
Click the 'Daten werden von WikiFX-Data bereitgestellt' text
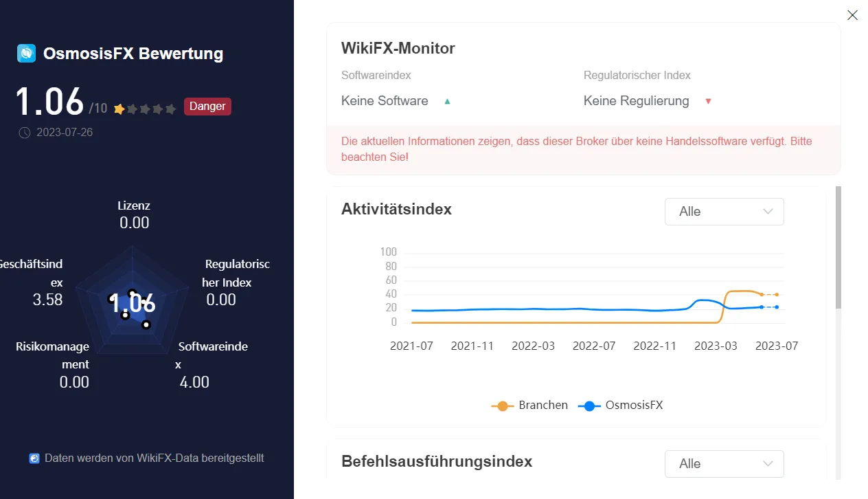tap(155, 458)
